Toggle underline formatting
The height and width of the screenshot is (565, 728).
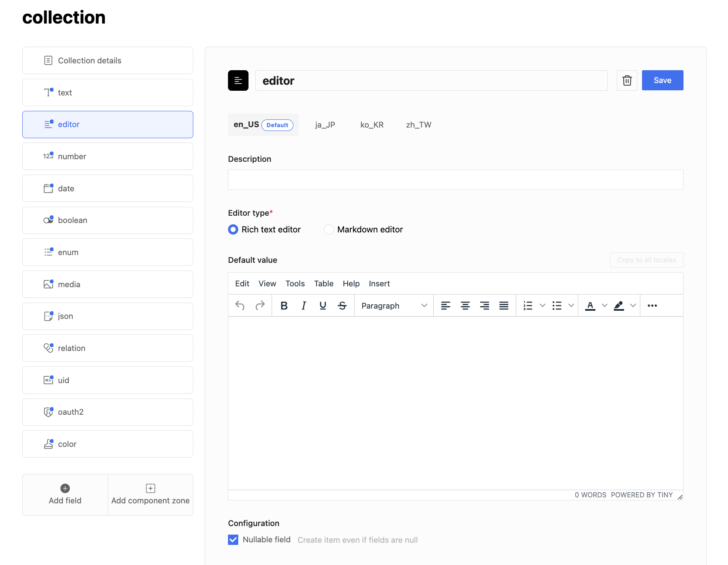click(323, 306)
